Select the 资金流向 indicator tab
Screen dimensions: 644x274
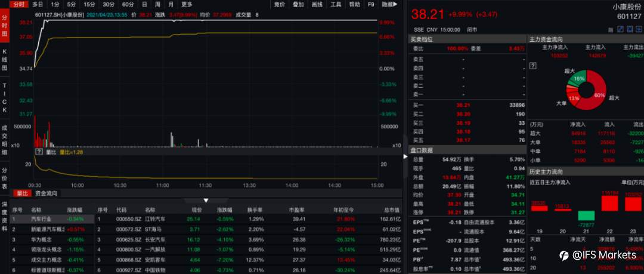tap(46, 193)
